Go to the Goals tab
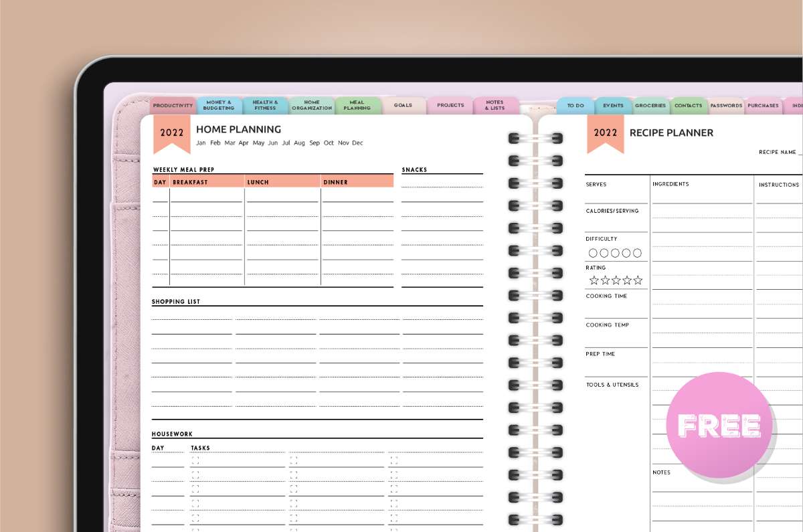803x532 pixels. click(402, 105)
